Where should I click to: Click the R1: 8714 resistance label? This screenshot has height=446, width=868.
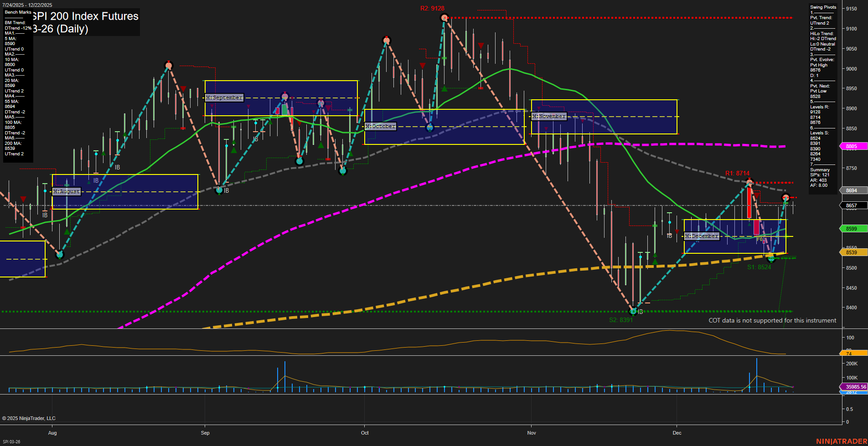(737, 173)
